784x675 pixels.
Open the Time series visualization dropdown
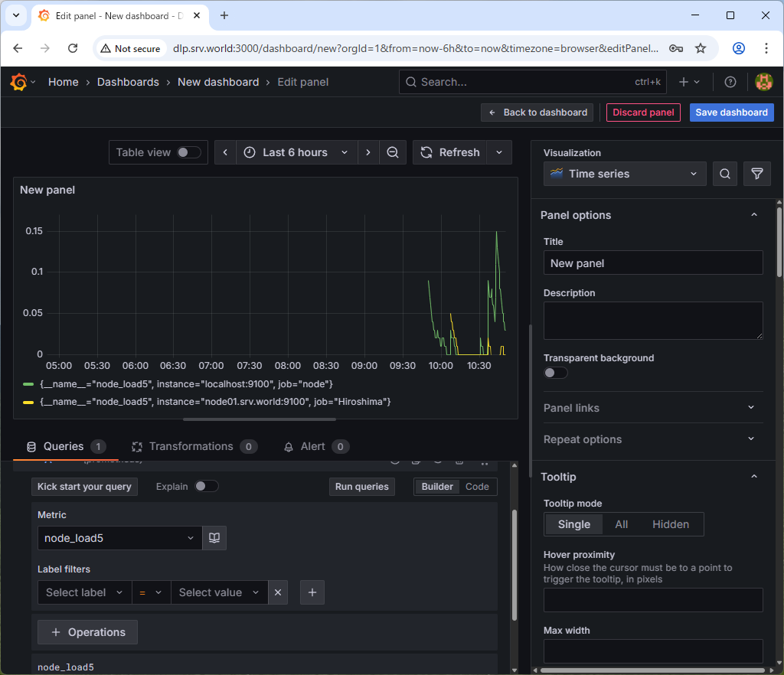pos(624,174)
